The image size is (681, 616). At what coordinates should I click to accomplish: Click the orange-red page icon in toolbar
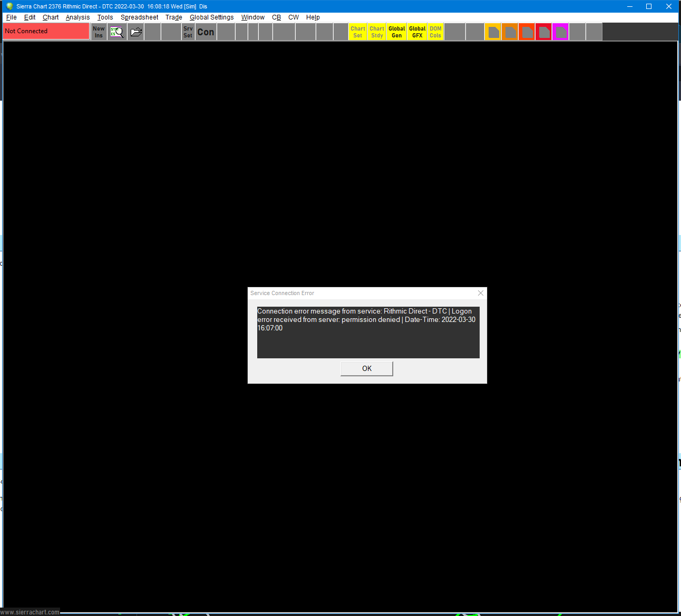click(527, 32)
